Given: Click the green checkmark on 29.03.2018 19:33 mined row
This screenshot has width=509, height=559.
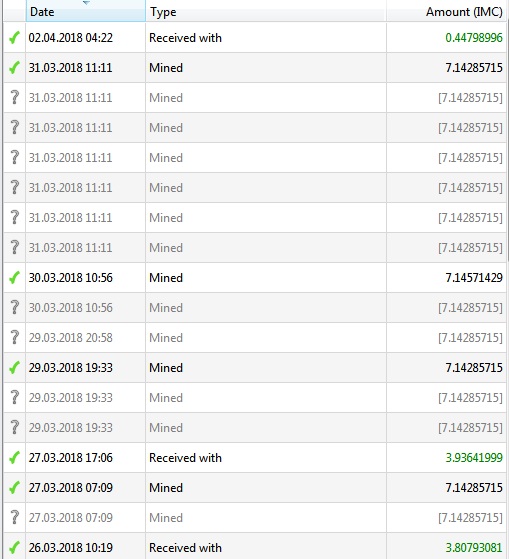Looking at the screenshot, I should pyautogui.click(x=14, y=367).
